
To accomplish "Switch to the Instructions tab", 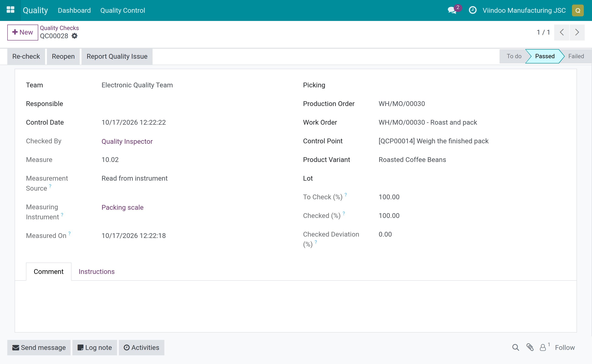I will tap(97, 272).
